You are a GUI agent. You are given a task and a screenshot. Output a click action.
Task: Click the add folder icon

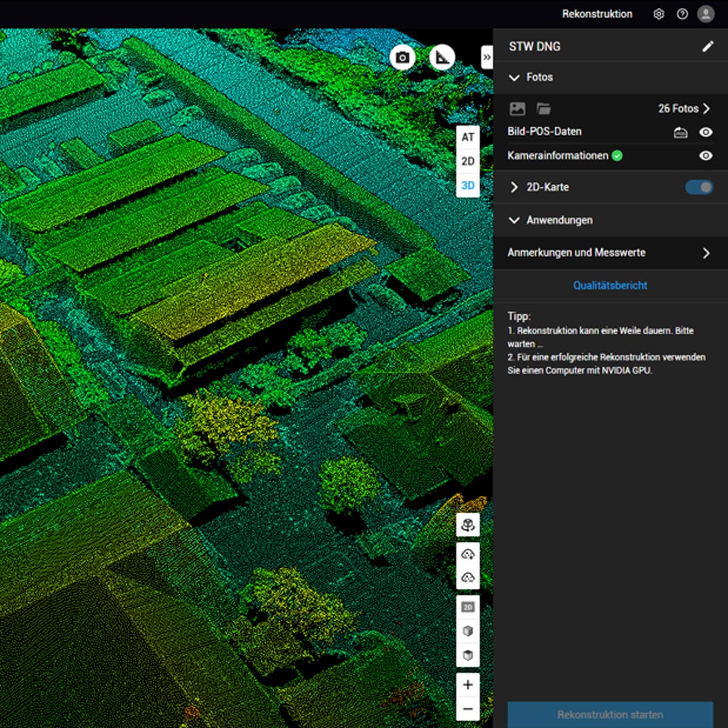point(544,109)
